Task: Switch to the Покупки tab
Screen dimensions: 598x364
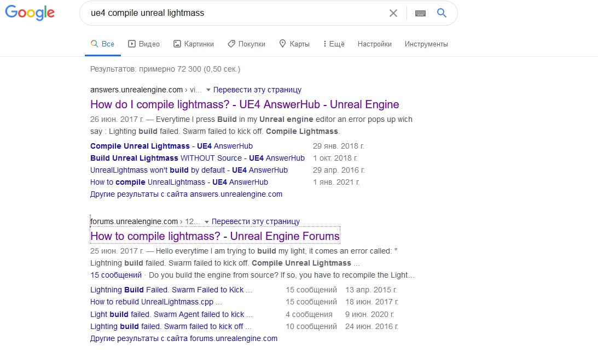Action: tap(246, 44)
